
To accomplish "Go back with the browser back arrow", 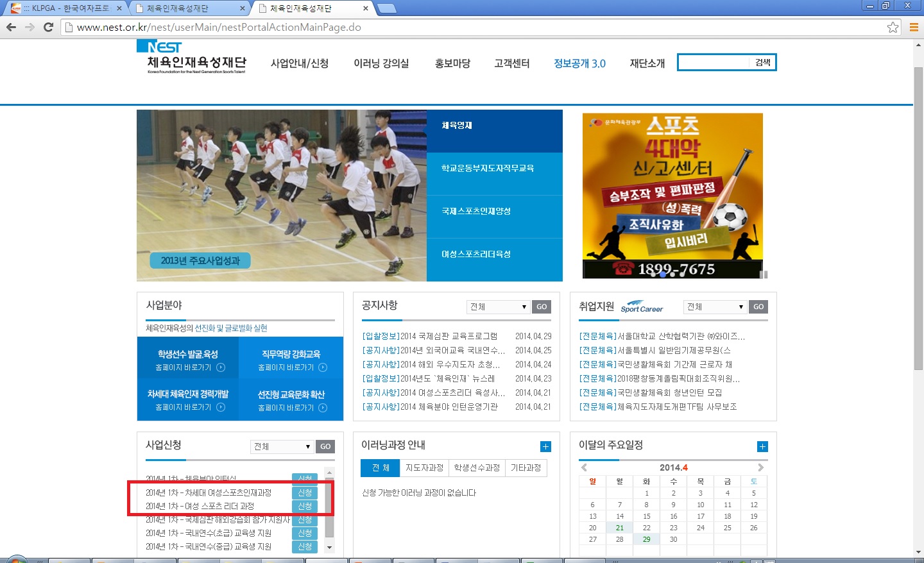I will (11, 27).
